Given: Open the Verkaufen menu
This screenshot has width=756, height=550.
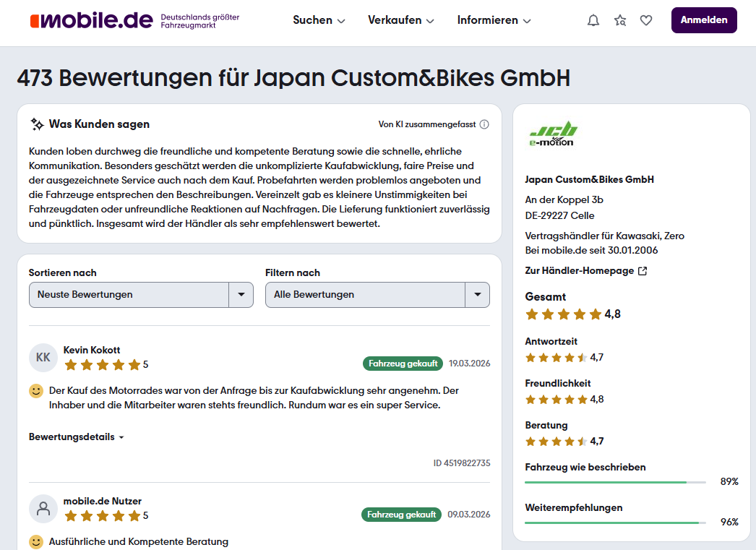Looking at the screenshot, I should click(x=401, y=20).
